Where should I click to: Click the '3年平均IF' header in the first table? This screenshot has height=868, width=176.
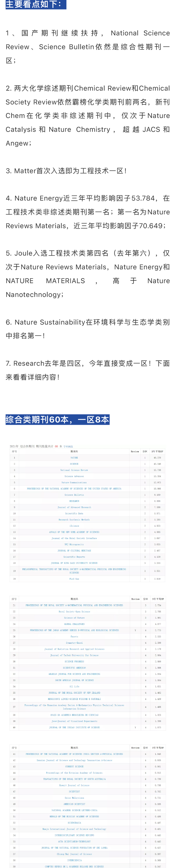(157, 452)
